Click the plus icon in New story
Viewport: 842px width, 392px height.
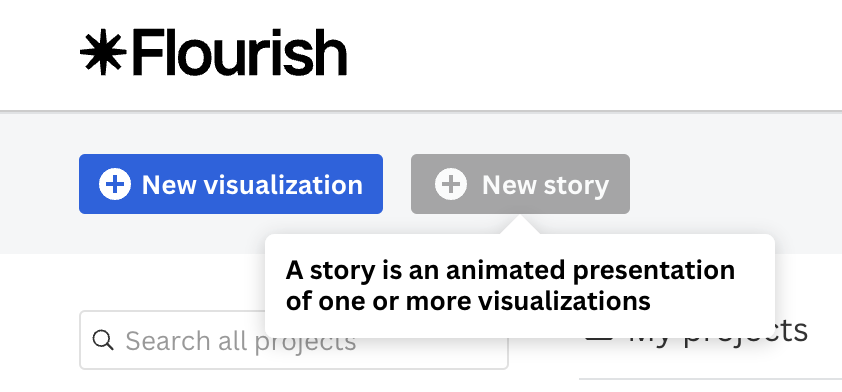pos(451,184)
